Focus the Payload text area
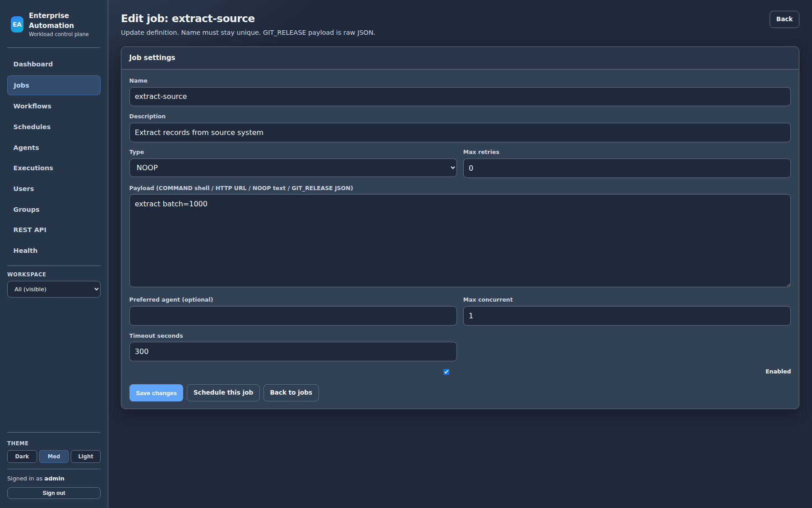 [x=460, y=241]
